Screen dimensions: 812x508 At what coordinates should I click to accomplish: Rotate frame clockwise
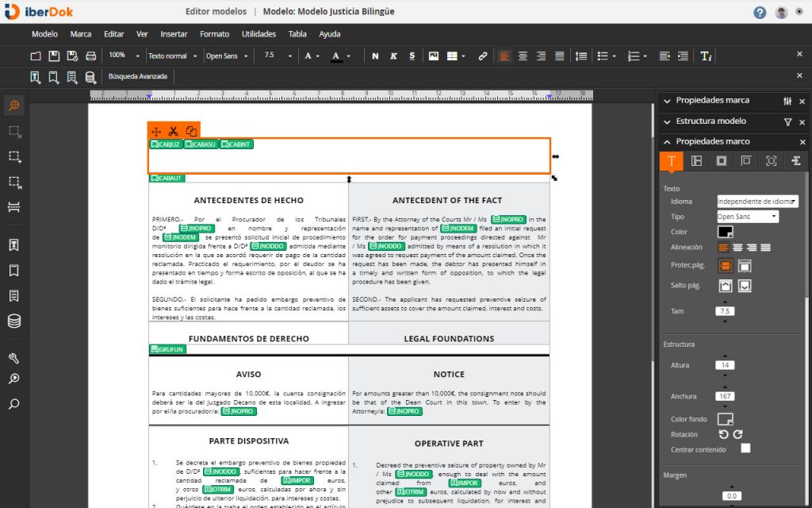pyautogui.click(x=738, y=434)
